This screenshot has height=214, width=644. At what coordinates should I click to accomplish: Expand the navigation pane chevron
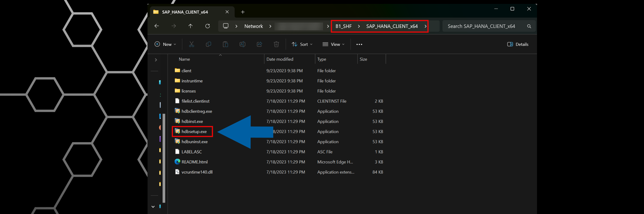coord(156,60)
